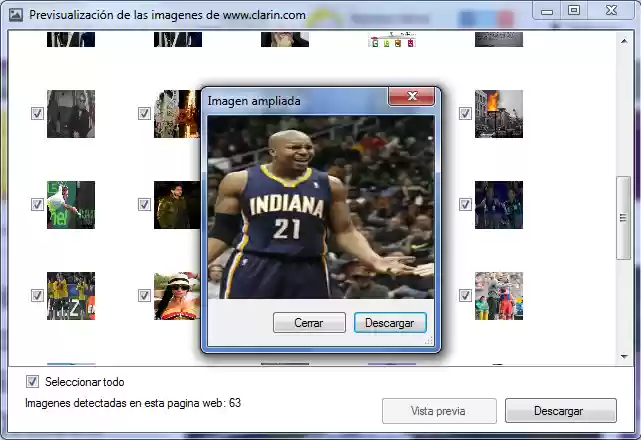Click the 'Imagen ampliada' dialog title

tap(254, 101)
